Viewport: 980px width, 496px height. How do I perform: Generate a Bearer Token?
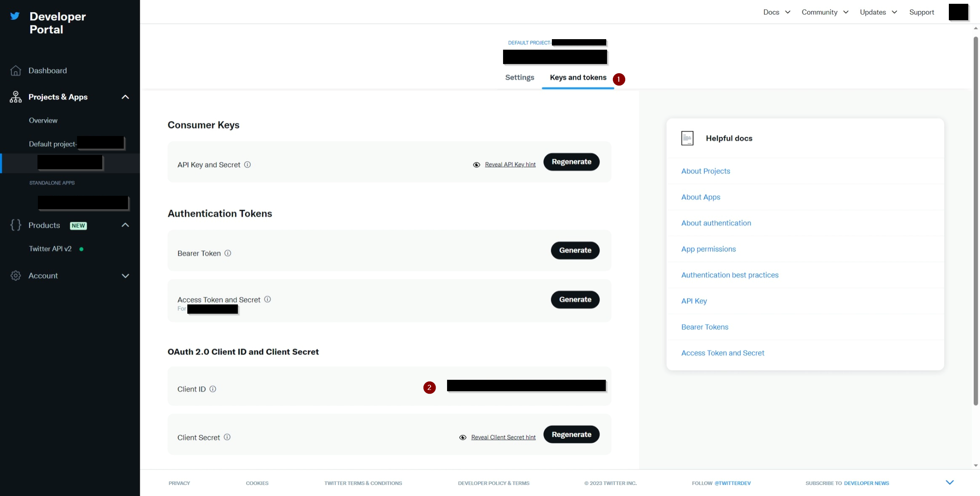pyautogui.click(x=575, y=250)
